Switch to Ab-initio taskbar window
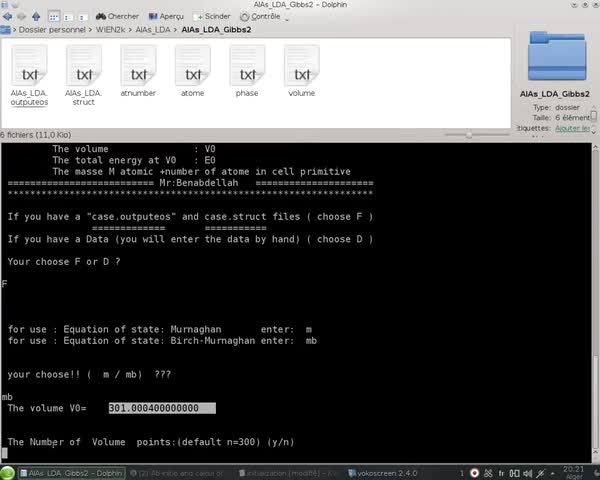The height and width of the screenshot is (480, 600). coord(176,473)
